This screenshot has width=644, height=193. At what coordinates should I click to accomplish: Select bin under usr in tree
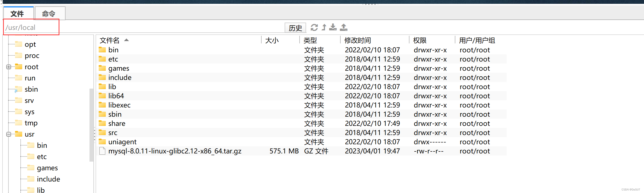tap(42, 146)
